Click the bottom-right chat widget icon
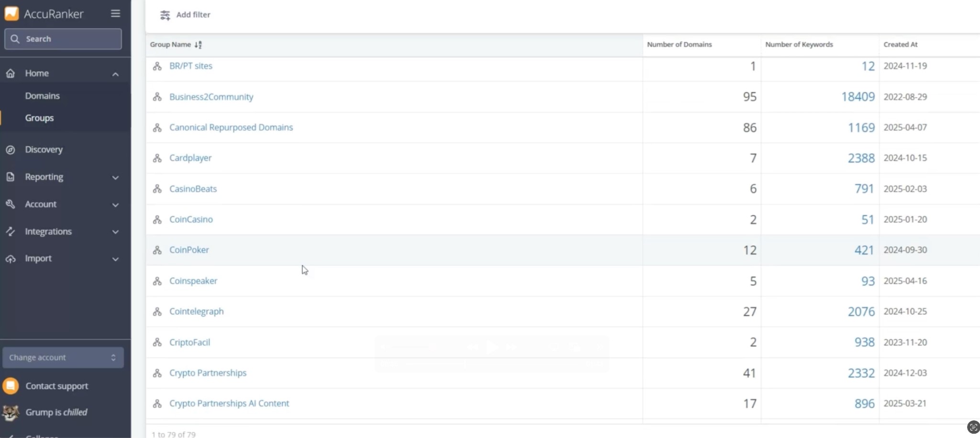The height and width of the screenshot is (438, 980). (973, 427)
